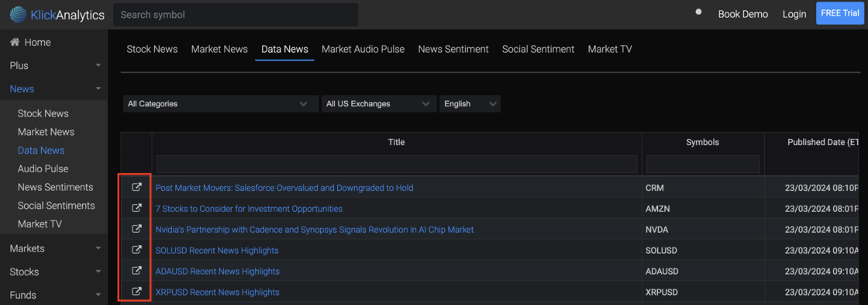Open external link icon for SOLUSD news row
Screen dimensions: 868x305
(136, 250)
